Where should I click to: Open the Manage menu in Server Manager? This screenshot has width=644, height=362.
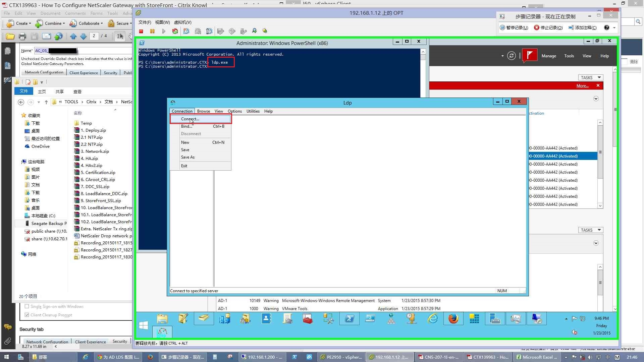(549, 56)
